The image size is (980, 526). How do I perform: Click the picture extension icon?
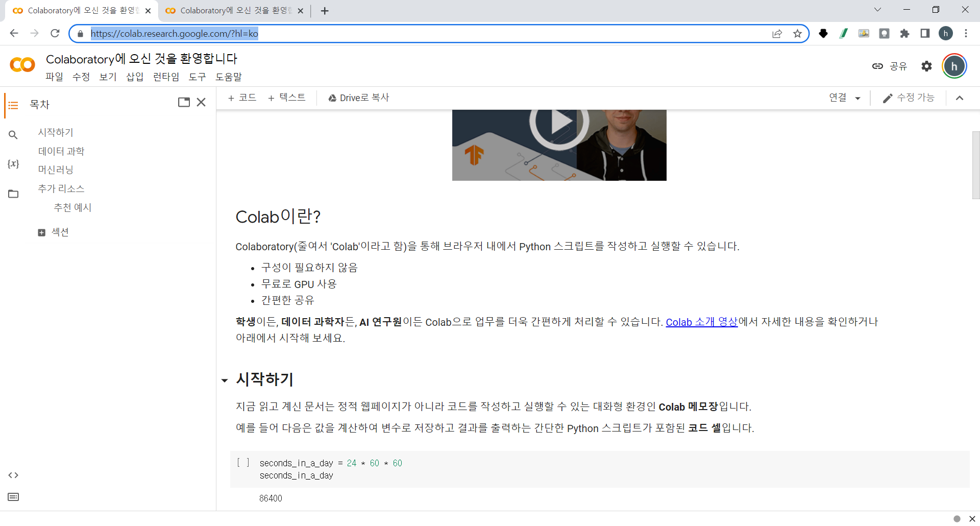click(x=864, y=34)
